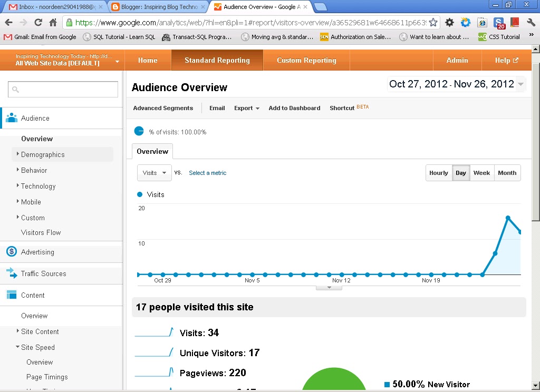The width and height of the screenshot is (540, 392).
Task: Set graph interval to Day
Action: (x=461, y=173)
